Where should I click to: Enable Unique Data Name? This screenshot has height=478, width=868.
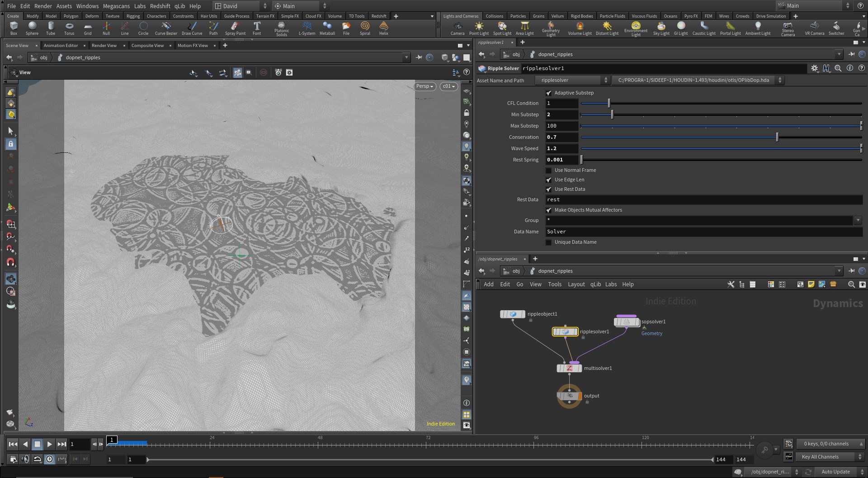(x=549, y=242)
